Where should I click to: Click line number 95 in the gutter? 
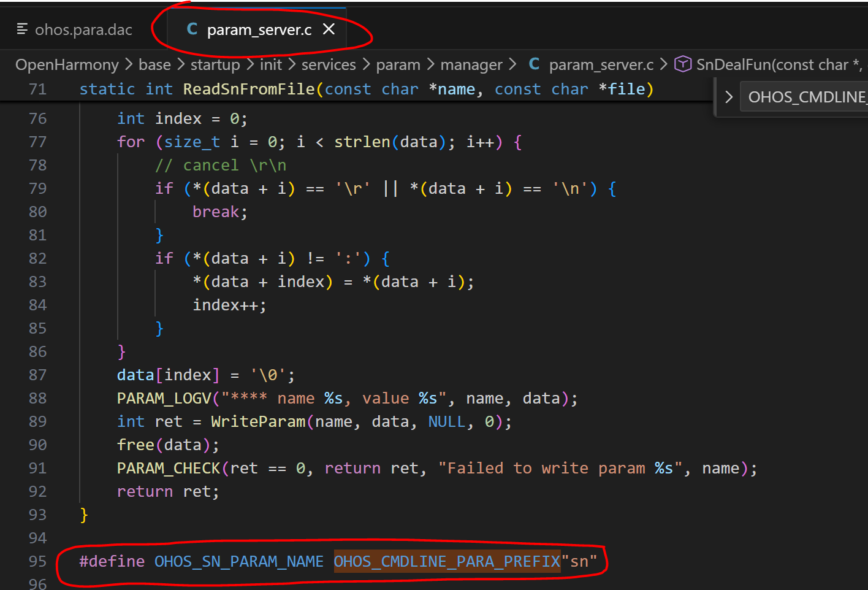pyautogui.click(x=37, y=561)
